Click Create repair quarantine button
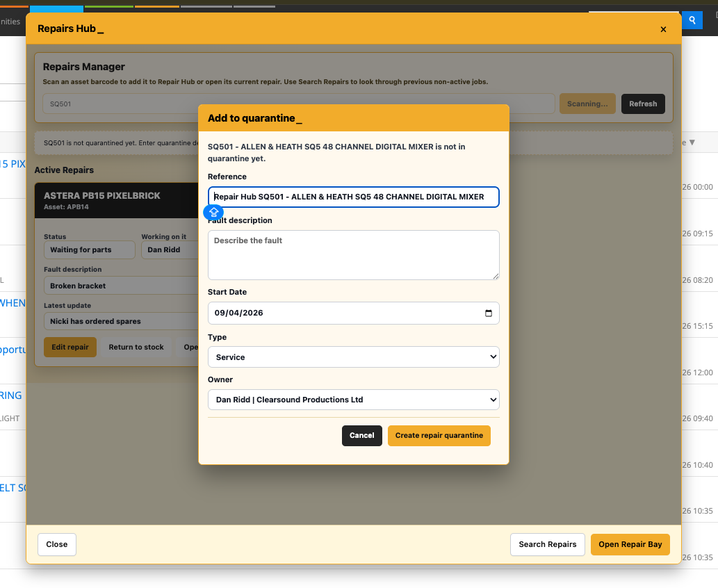718x588 pixels. [439, 436]
